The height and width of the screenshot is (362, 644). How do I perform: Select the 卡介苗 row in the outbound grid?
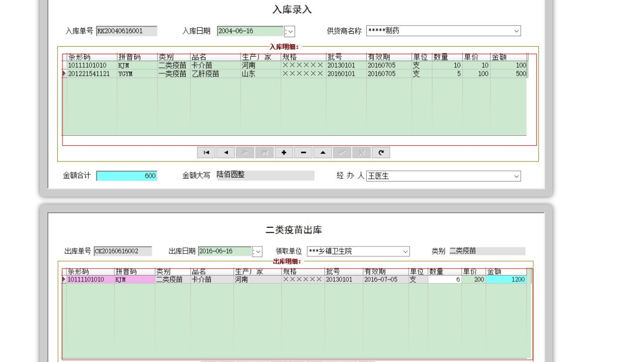pyautogui.click(x=201, y=279)
